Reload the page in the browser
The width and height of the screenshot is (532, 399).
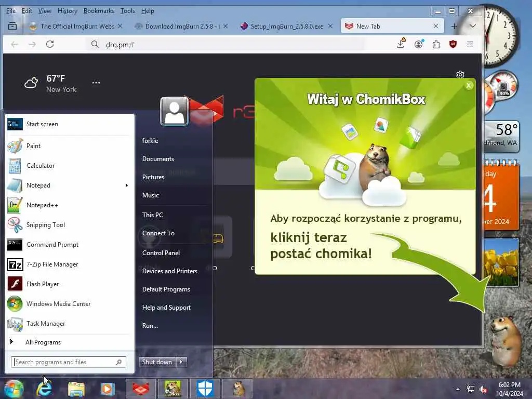(50, 44)
